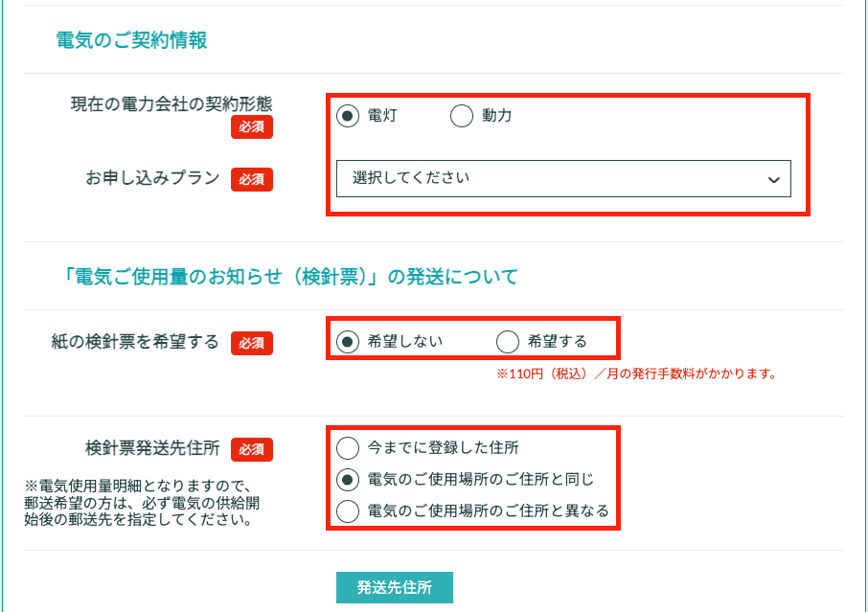
Task: Click the 紙の検針票を希望する label
Action: click(135, 341)
